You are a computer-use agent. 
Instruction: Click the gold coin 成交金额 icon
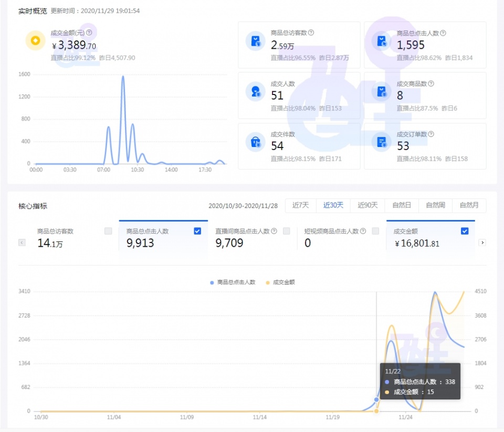pyautogui.click(x=35, y=40)
